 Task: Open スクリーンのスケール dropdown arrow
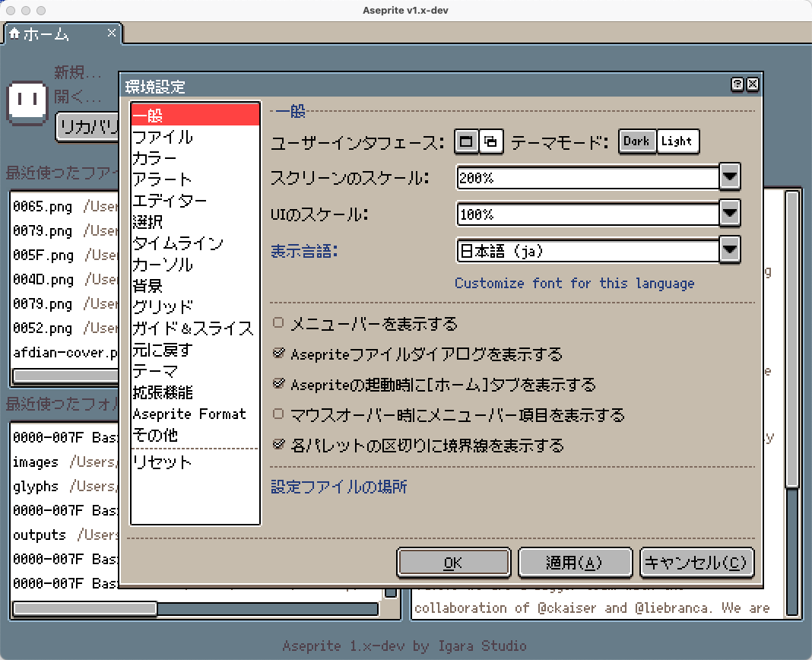730,177
